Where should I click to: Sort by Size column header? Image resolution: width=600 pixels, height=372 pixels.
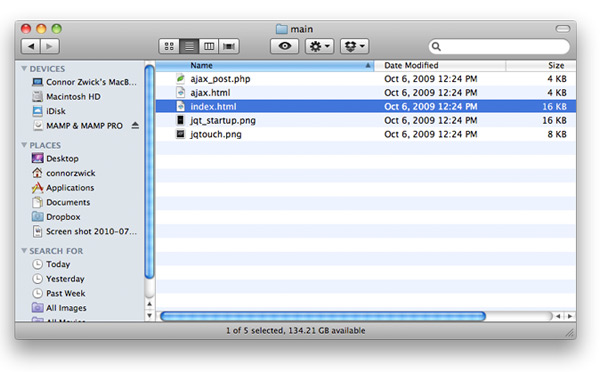pos(541,66)
